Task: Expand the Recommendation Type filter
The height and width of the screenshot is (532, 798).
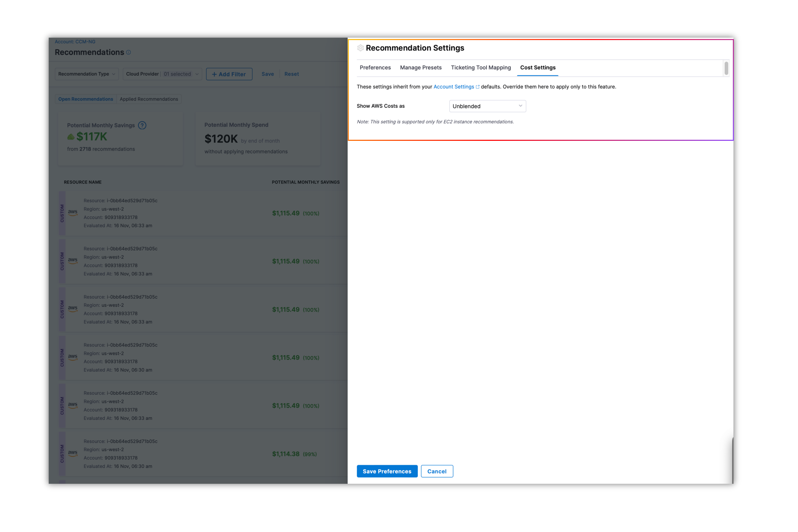Action: click(87, 74)
